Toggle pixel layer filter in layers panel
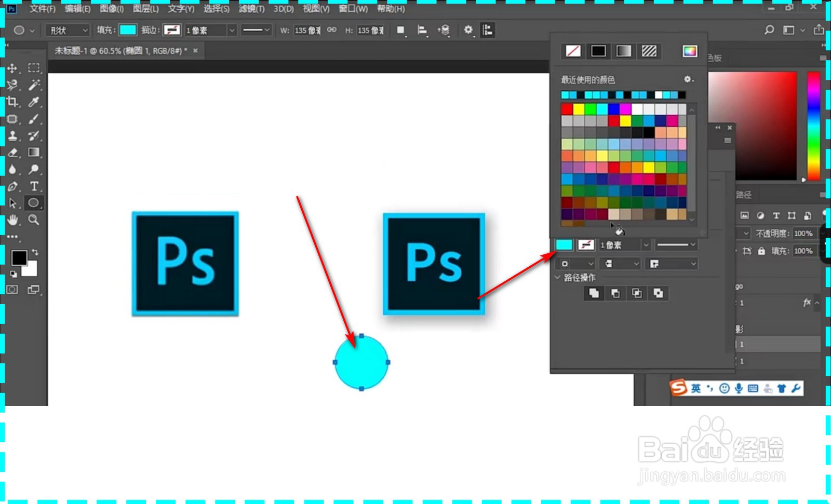831x504 pixels. point(745,215)
